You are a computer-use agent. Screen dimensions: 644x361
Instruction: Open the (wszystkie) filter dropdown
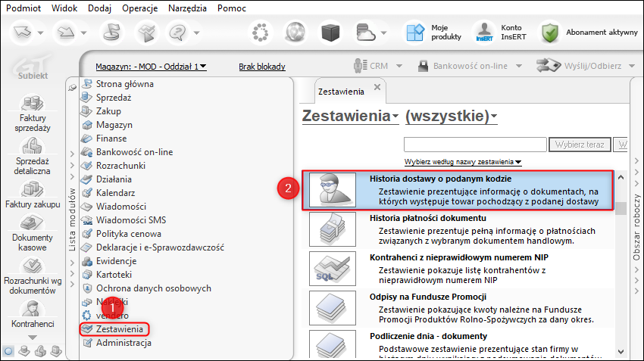click(x=452, y=116)
